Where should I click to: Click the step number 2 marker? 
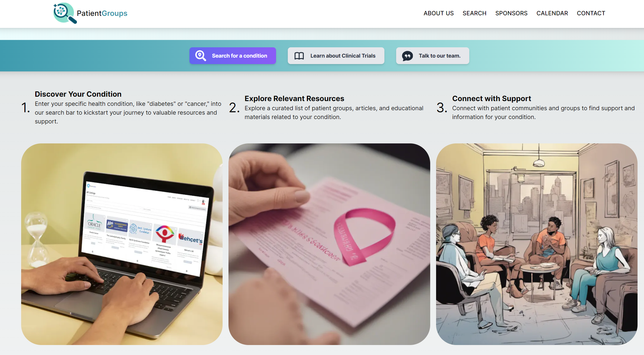click(234, 108)
